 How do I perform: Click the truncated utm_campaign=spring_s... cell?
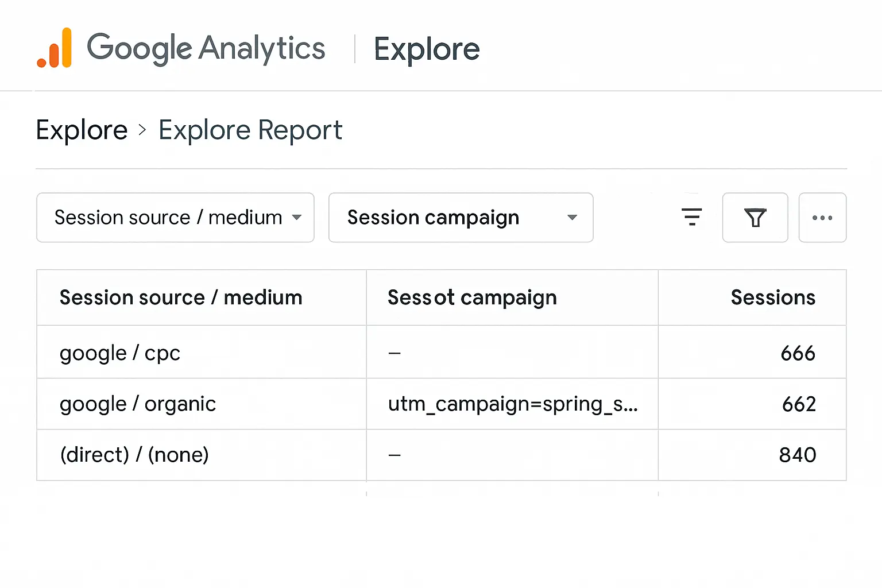(513, 404)
